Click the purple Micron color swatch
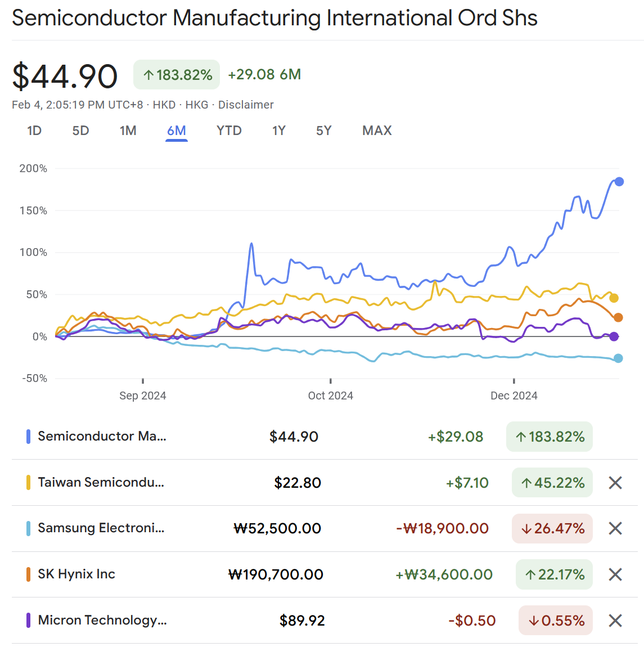 (x=28, y=620)
